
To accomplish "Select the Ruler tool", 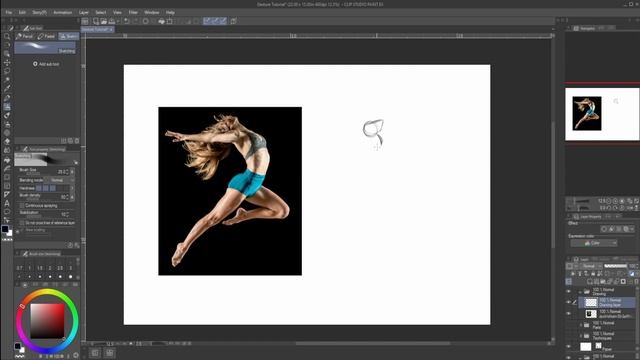I will (x=7, y=194).
